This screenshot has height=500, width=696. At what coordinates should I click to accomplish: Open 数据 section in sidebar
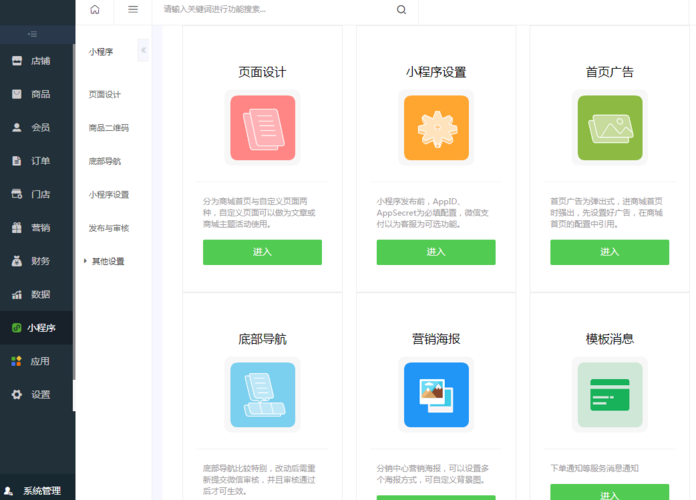tap(36, 294)
